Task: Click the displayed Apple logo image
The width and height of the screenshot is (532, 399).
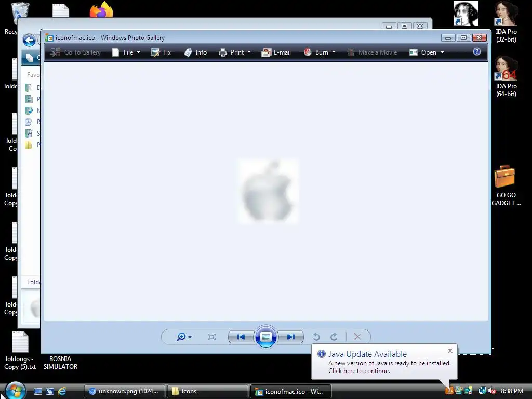Action: [268, 191]
